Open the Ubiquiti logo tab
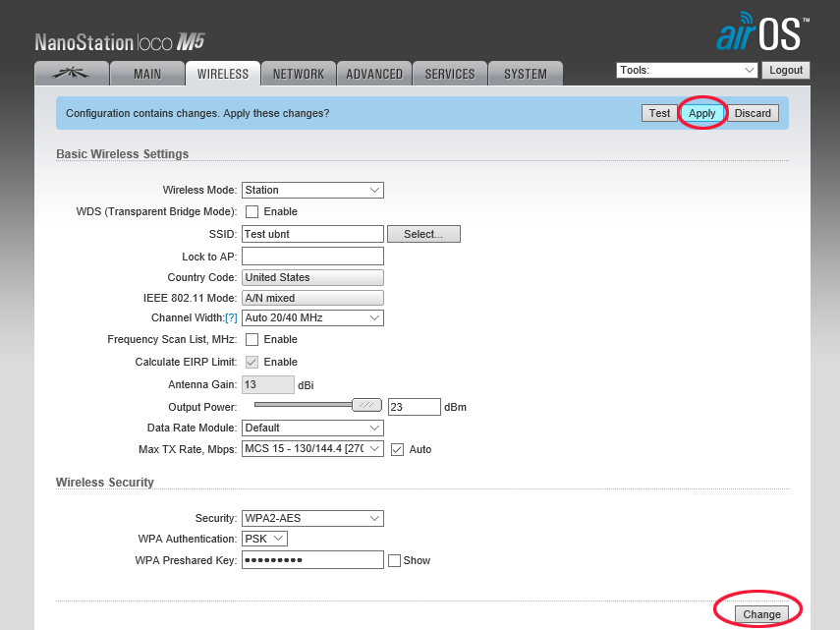Screen dimensions: 840x630 point(71,74)
